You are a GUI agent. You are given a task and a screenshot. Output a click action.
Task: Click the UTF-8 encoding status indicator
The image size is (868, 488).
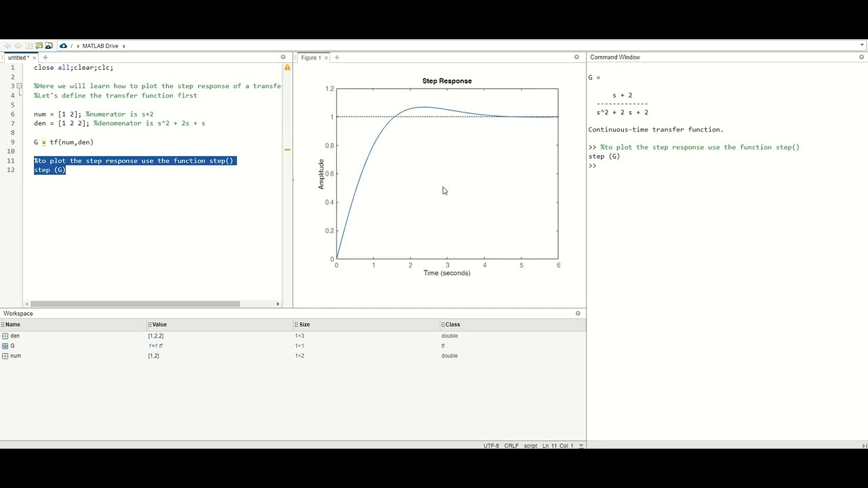[x=491, y=446]
